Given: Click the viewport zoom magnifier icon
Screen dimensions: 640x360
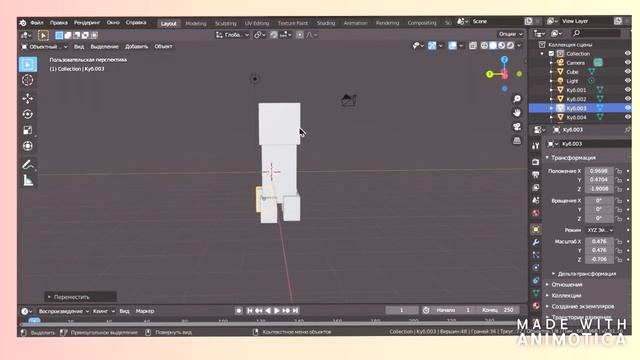Looking at the screenshot, I should (517, 99).
